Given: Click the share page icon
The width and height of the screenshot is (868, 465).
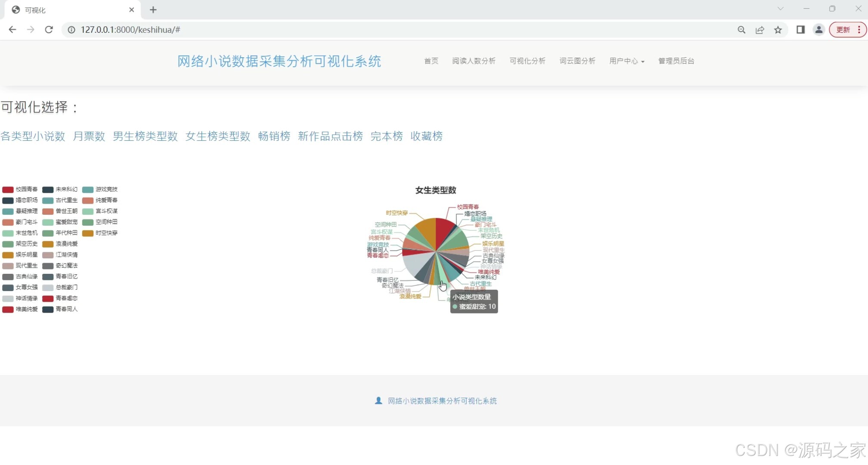Looking at the screenshot, I should (x=759, y=30).
